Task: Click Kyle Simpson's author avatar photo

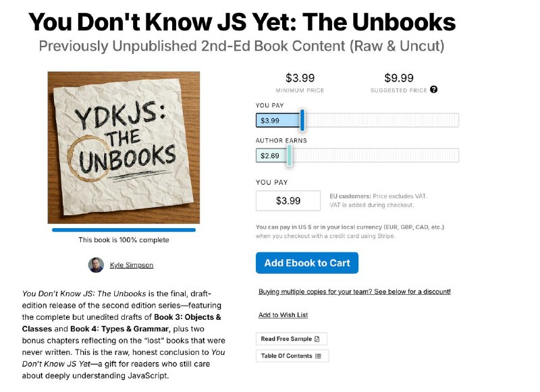Action: [96, 264]
